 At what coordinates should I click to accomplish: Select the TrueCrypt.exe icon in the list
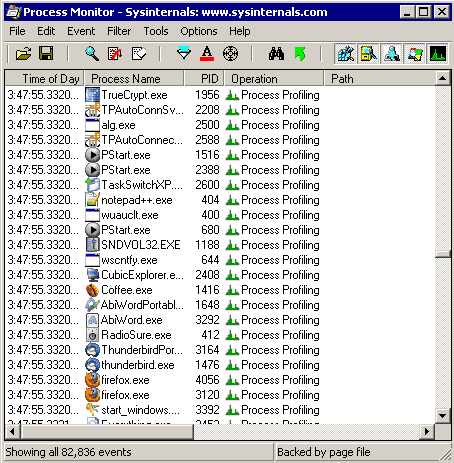pyautogui.click(x=92, y=95)
